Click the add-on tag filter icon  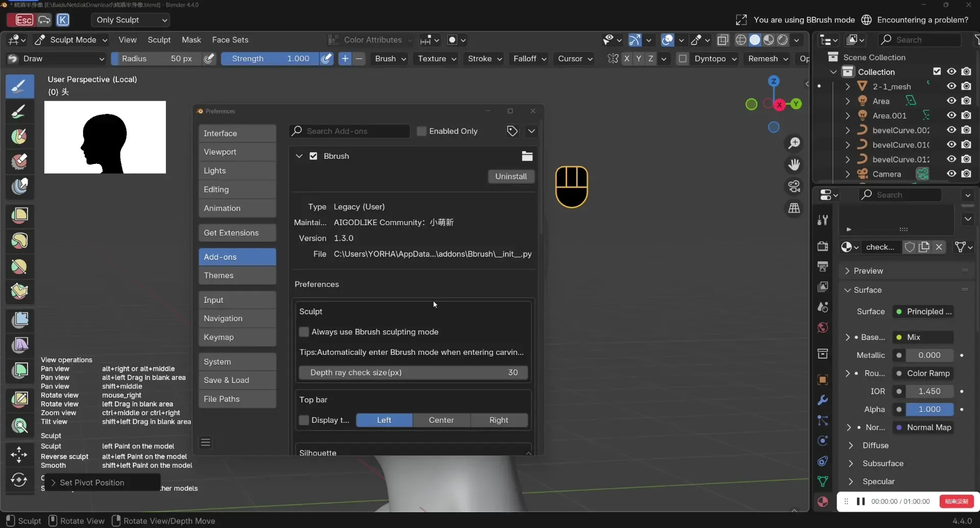[512, 131]
